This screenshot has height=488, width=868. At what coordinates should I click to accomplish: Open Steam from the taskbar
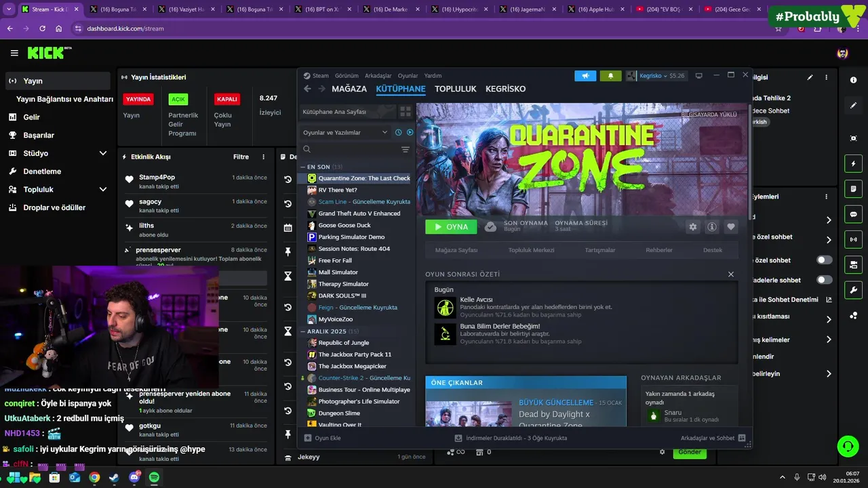coord(114,477)
